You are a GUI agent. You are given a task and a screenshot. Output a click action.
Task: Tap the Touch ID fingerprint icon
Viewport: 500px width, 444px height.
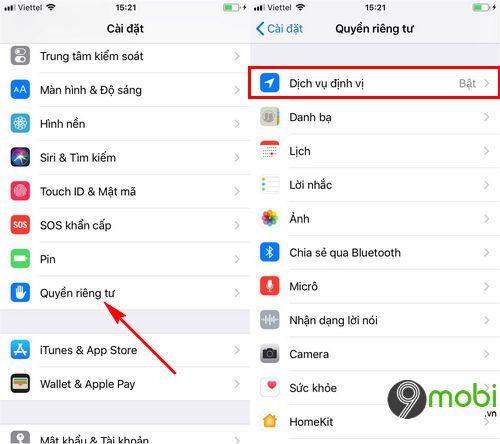[20, 191]
